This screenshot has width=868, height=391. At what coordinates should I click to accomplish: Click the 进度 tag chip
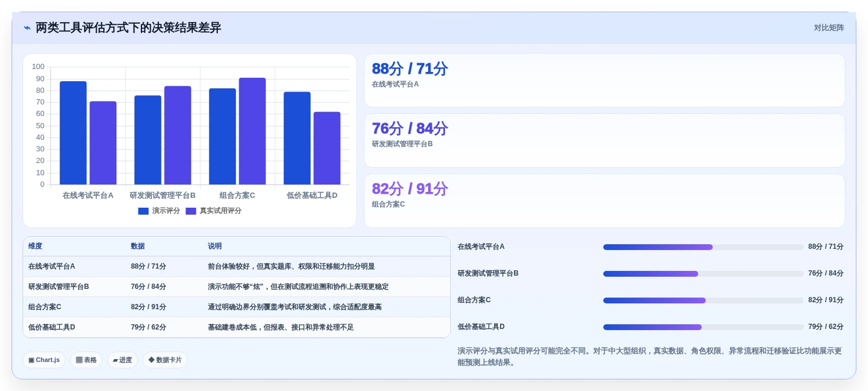pos(122,360)
